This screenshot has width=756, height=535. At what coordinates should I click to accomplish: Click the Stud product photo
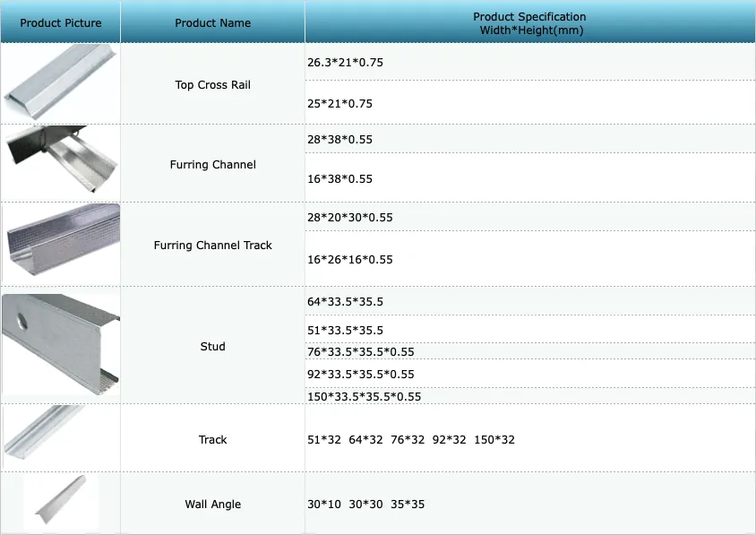point(61,344)
